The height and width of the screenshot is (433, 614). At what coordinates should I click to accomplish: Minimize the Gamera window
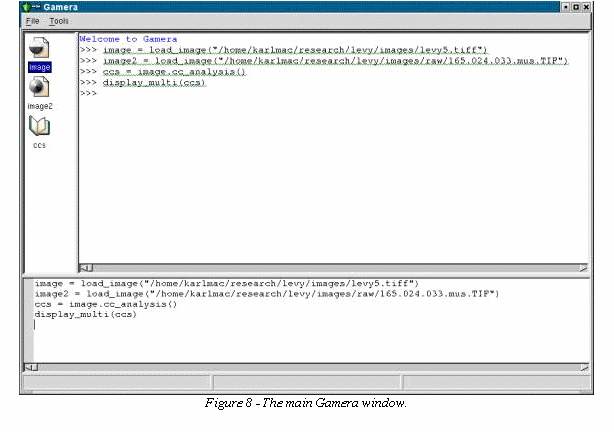[565, 7]
